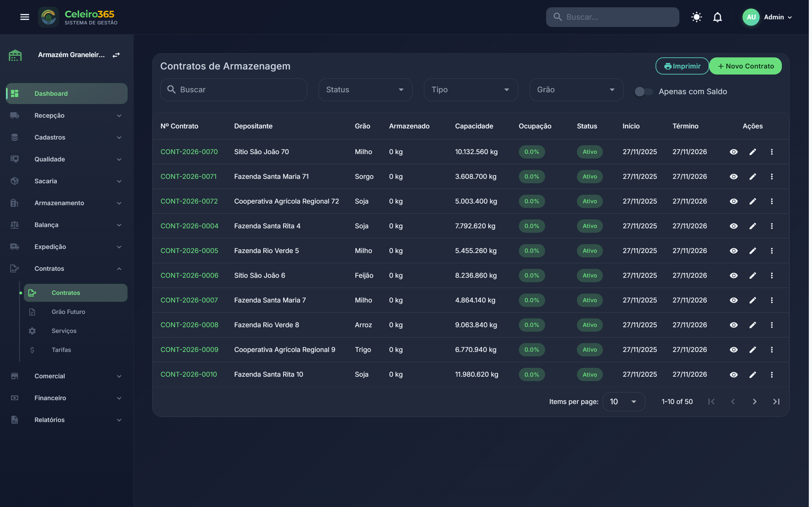812x507 pixels.
Task: Toggle light theme sun icon
Action: click(696, 17)
